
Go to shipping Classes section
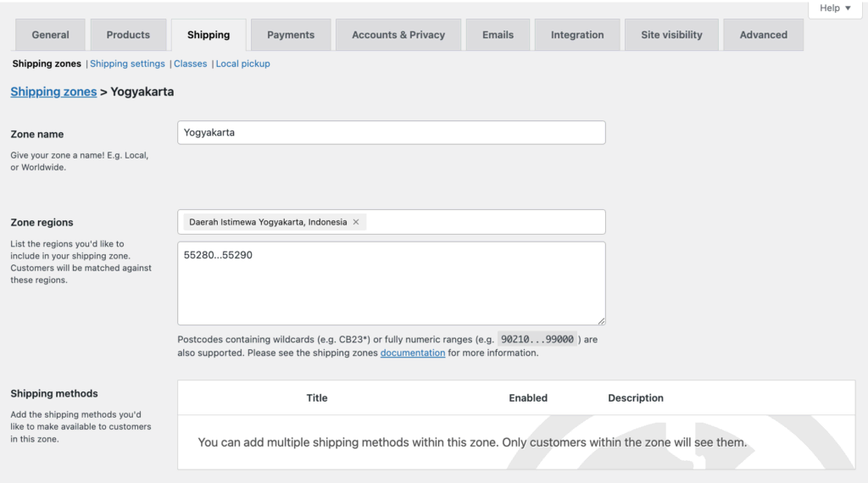pyautogui.click(x=190, y=64)
